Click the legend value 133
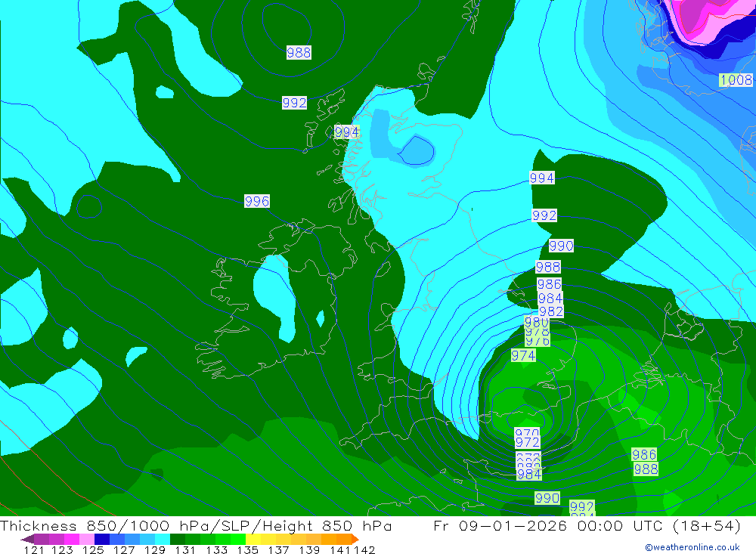Image resolution: width=756 pixels, height=554 pixels. click(216, 549)
